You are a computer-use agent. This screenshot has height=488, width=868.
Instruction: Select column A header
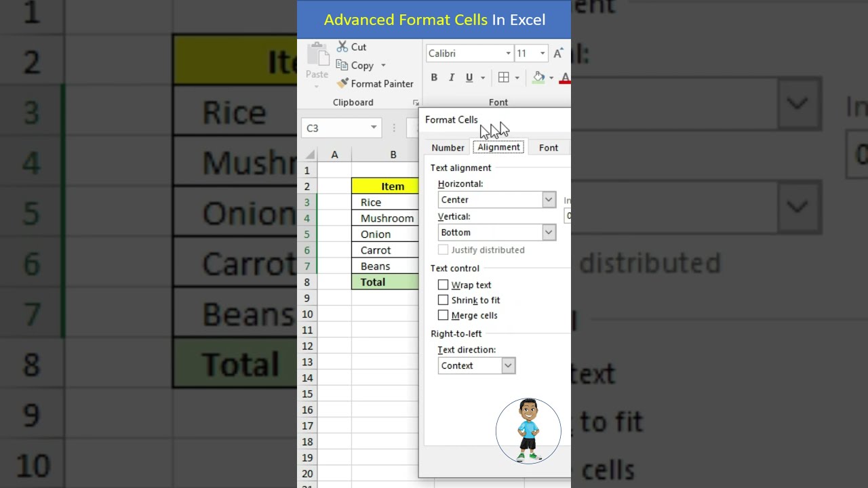[334, 155]
